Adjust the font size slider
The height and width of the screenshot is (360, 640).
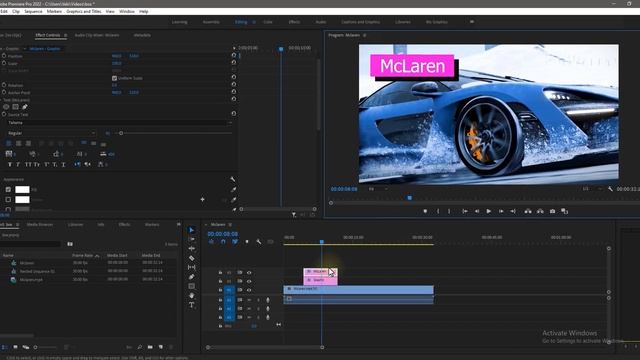coord(121,133)
